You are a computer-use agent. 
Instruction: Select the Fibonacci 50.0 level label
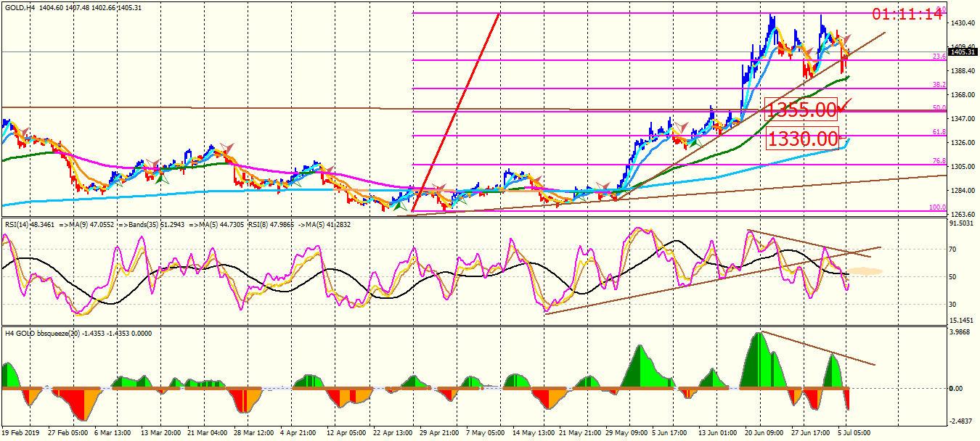939,108
